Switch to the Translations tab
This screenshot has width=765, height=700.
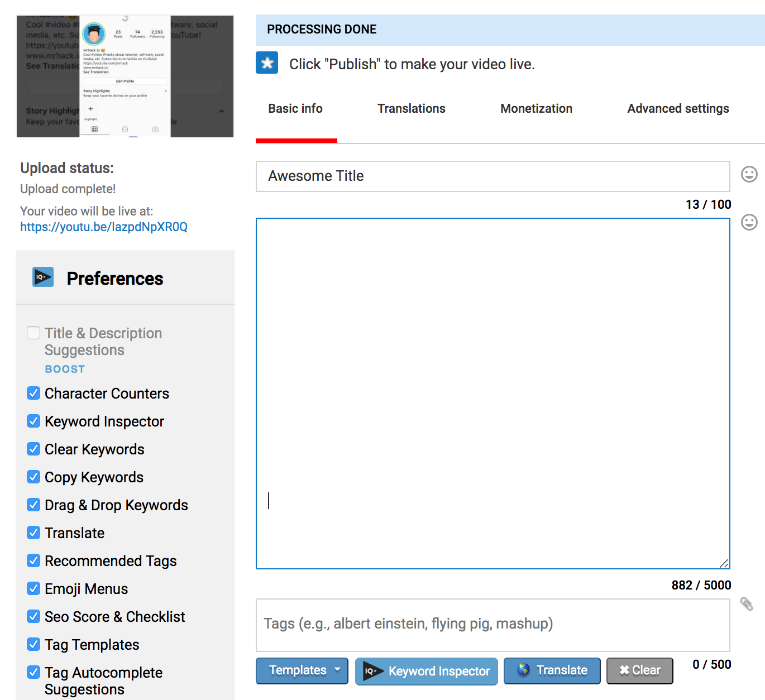point(411,109)
